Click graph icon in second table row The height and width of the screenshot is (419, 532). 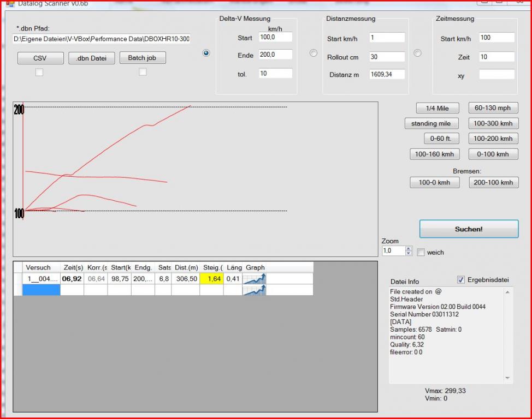point(254,290)
